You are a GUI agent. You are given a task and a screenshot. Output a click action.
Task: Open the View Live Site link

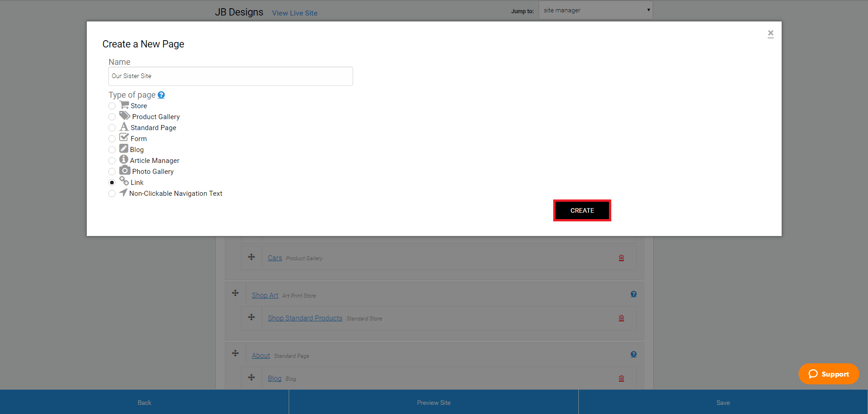point(295,13)
